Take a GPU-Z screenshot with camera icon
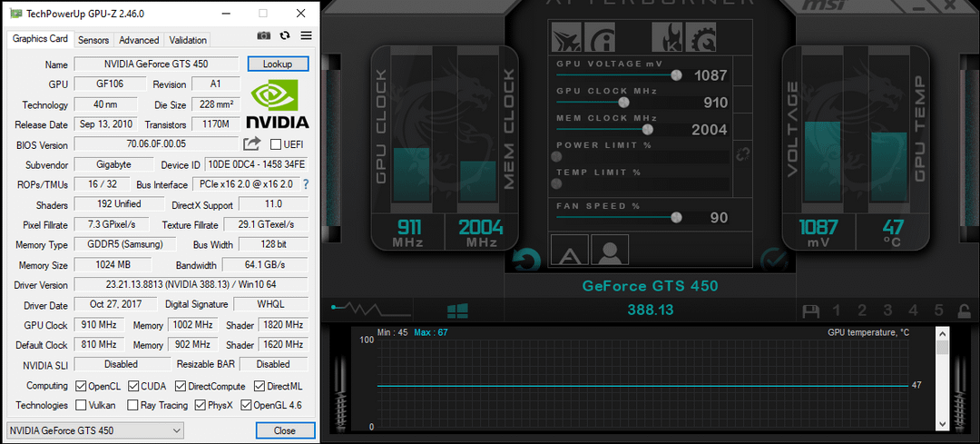The image size is (980, 444). [x=264, y=36]
